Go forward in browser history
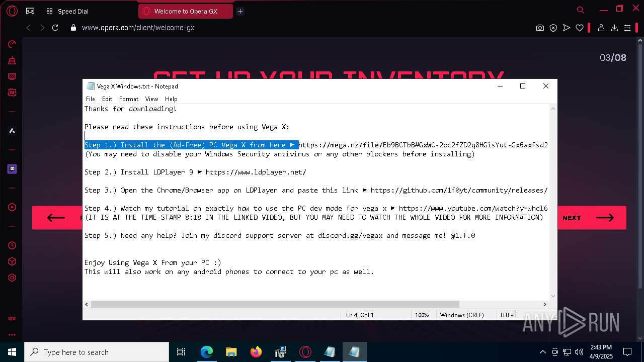Screen dimensions: 644x362 (x=42, y=28)
